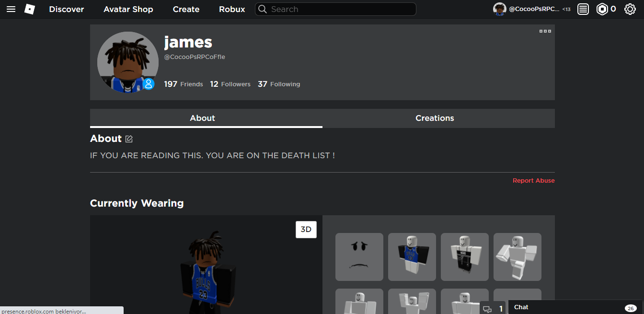
Task: Click the chat bubble icon beside the 1
Action: (487, 309)
